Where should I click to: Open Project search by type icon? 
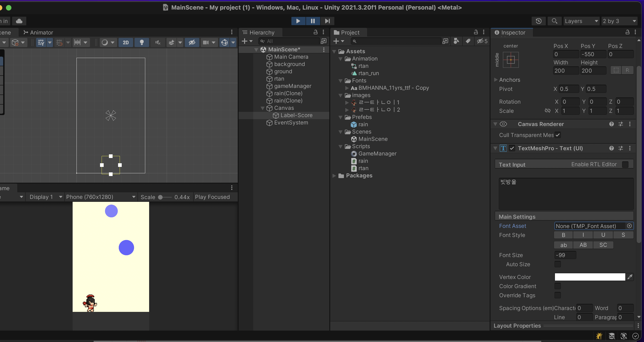pyautogui.click(x=456, y=41)
